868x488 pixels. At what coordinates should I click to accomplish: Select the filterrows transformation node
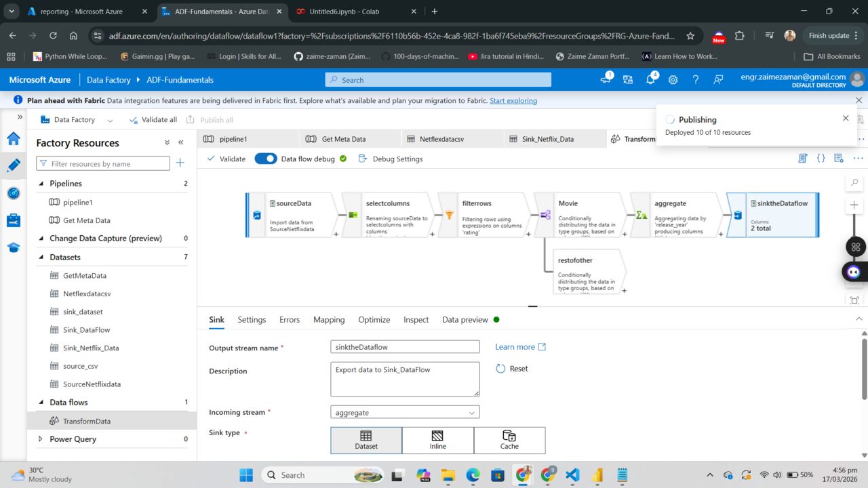484,215
